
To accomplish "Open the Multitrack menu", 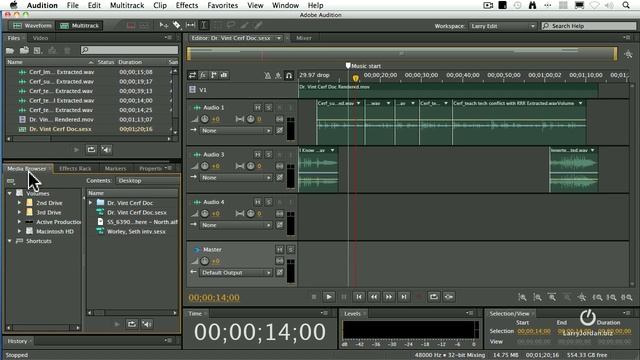I will (x=127, y=5).
